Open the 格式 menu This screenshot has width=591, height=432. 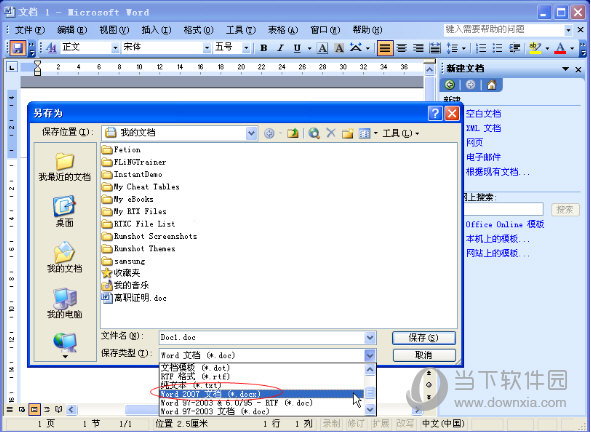point(199,30)
